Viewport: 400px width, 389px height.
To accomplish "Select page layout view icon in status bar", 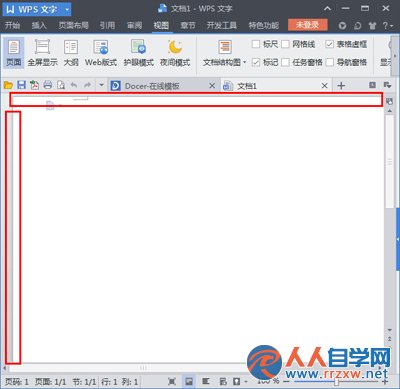I will [189, 381].
